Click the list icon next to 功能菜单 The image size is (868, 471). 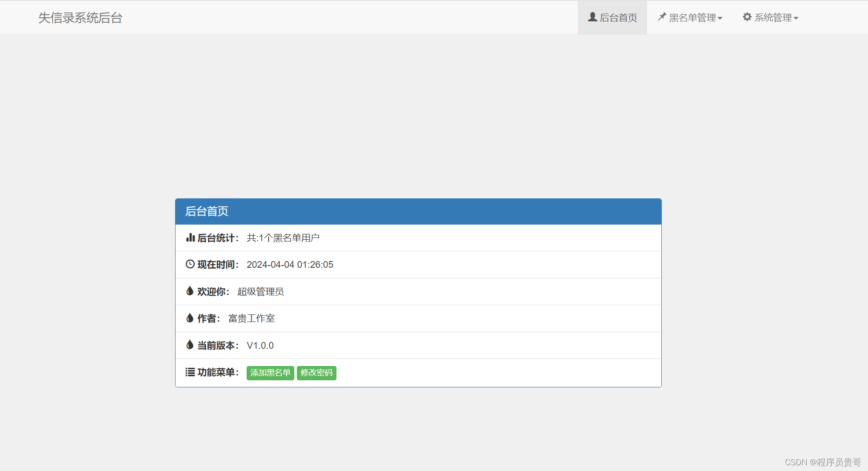point(190,372)
